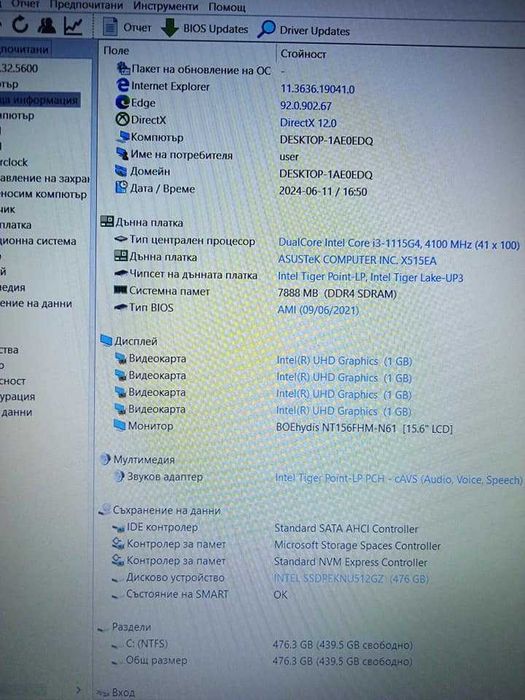The image size is (525, 700).
Task: Select the Standard SATA AHCI Controller value
Action: tap(346, 529)
